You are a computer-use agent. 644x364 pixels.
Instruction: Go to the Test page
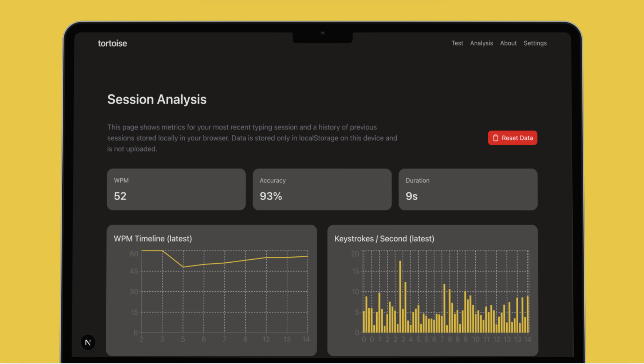pyautogui.click(x=457, y=43)
